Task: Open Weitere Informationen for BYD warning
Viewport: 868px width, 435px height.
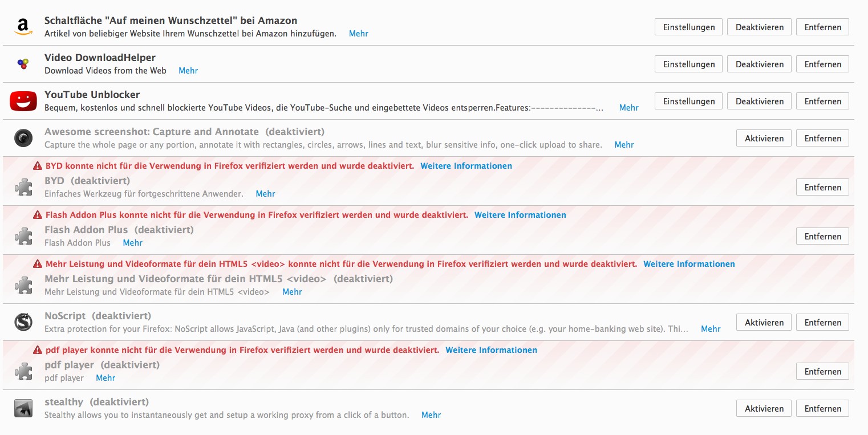Action: pos(467,166)
